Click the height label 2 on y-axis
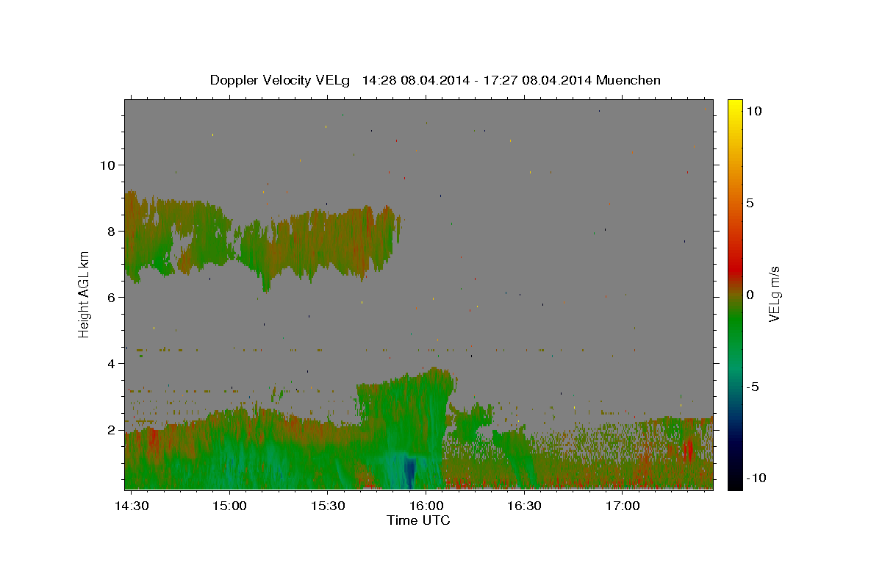The width and height of the screenshot is (882, 588). pyautogui.click(x=110, y=429)
